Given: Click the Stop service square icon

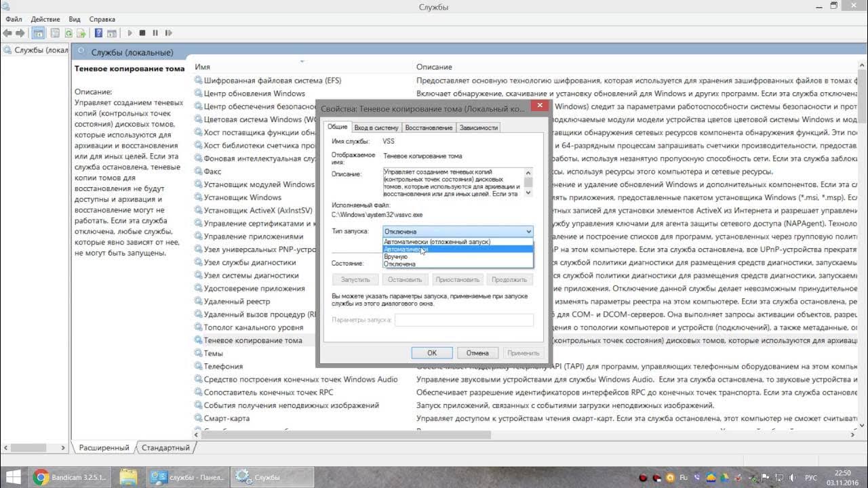Looking at the screenshot, I should pyautogui.click(x=142, y=33).
